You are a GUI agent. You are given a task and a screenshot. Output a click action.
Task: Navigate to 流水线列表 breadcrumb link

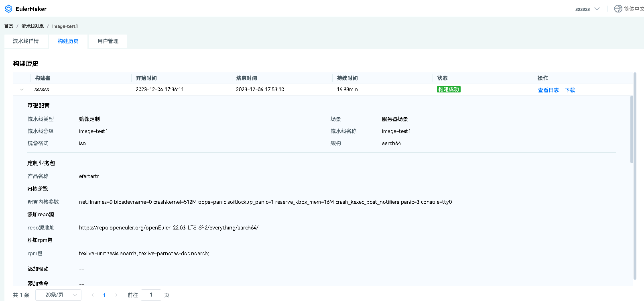point(33,26)
